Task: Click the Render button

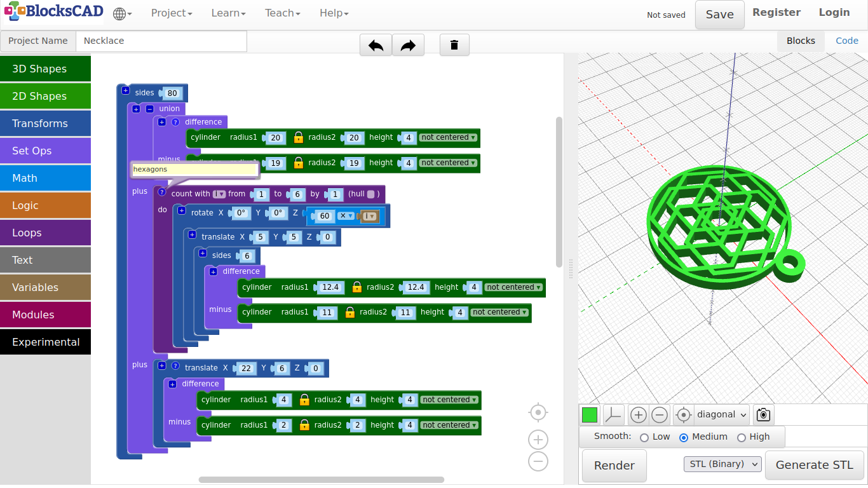Action: (x=614, y=466)
